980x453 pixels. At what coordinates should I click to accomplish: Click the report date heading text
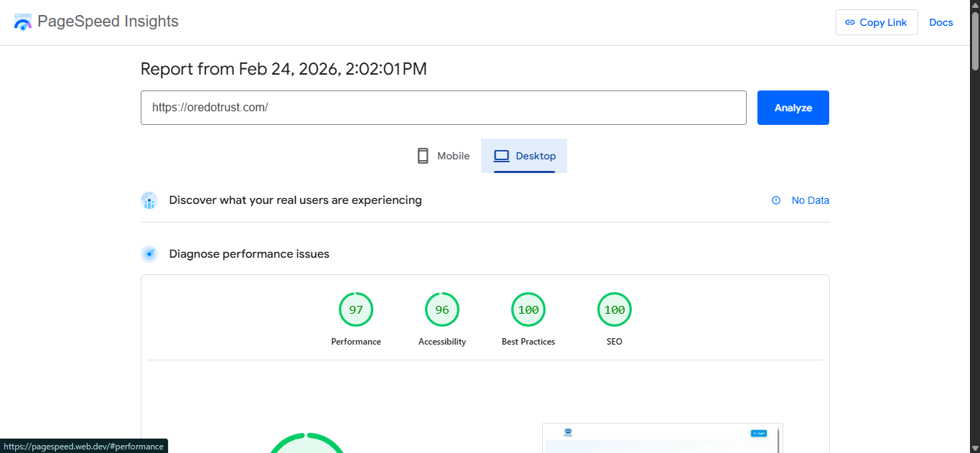tap(284, 69)
